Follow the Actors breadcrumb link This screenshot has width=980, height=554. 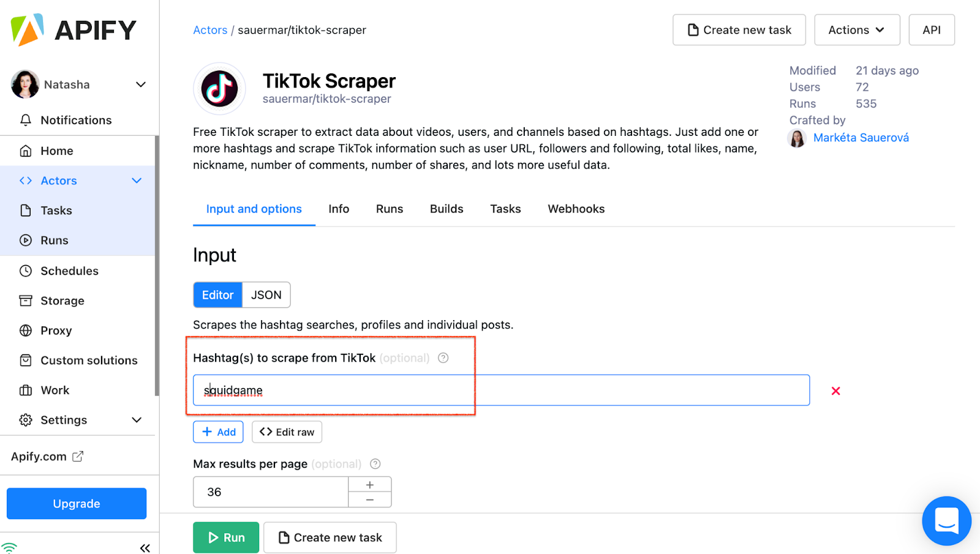[210, 30]
